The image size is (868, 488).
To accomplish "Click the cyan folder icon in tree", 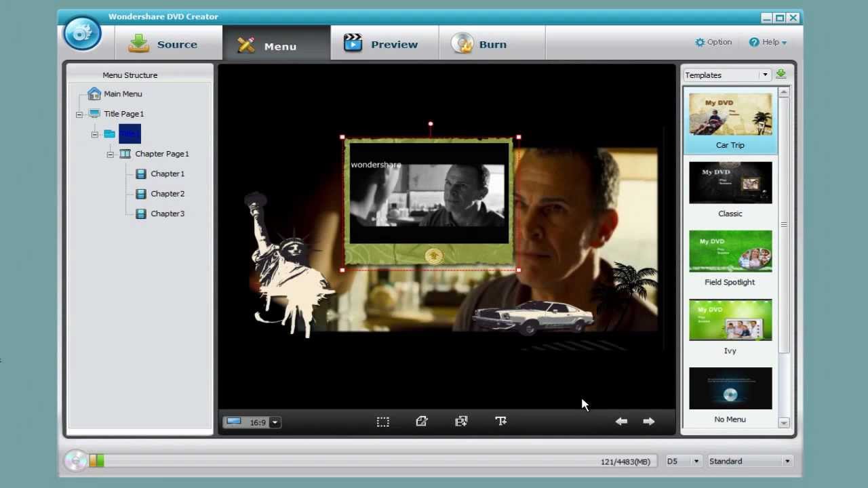I will click(x=109, y=134).
